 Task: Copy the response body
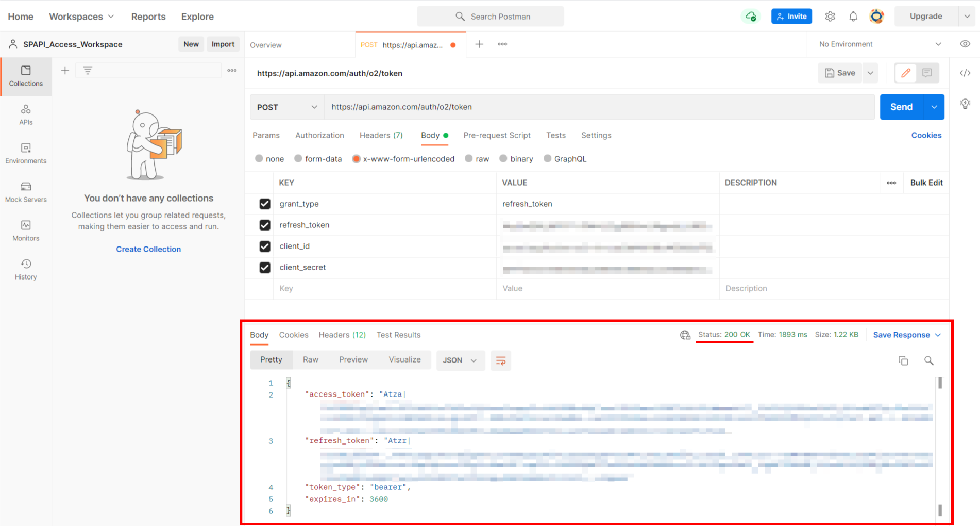point(903,360)
